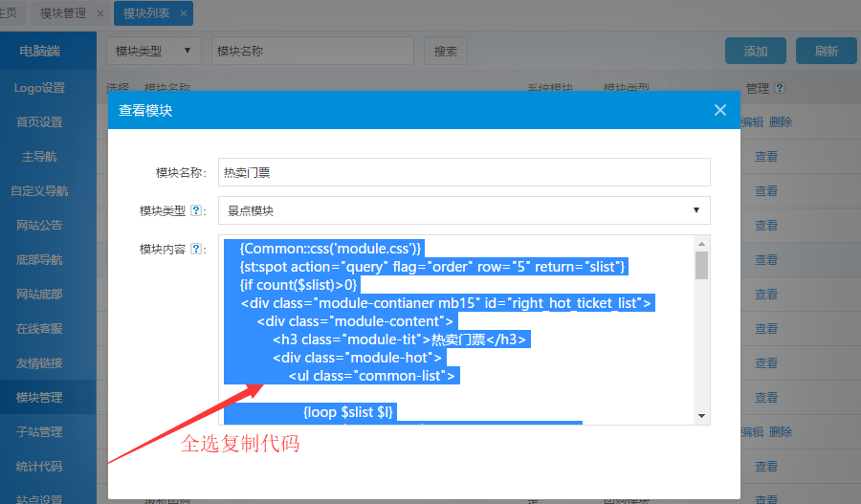Click the blue 添加 button

coord(756,51)
